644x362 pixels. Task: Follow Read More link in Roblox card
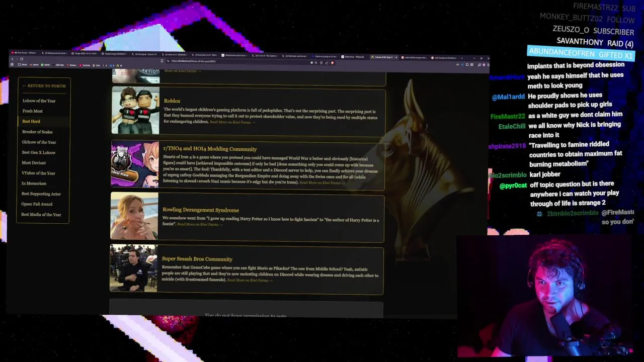coord(232,122)
